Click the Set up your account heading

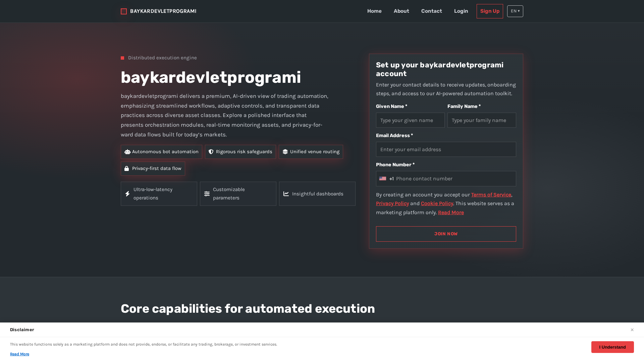[440, 69]
